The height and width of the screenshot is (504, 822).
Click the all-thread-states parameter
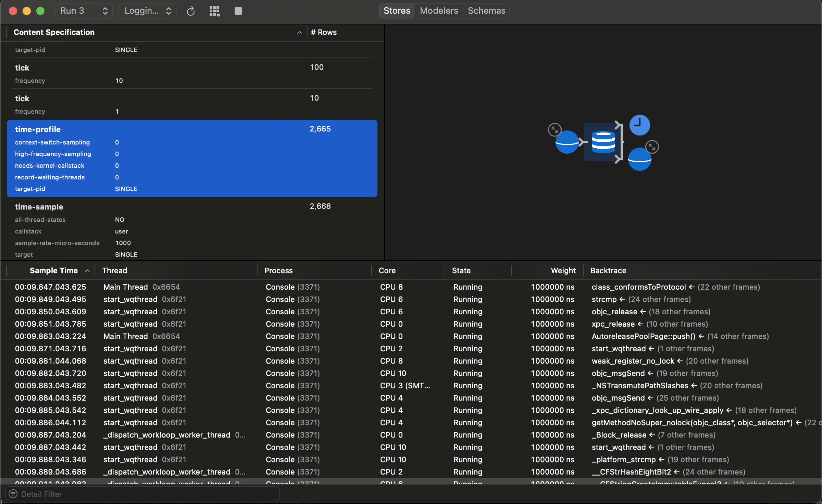pyautogui.click(x=40, y=219)
